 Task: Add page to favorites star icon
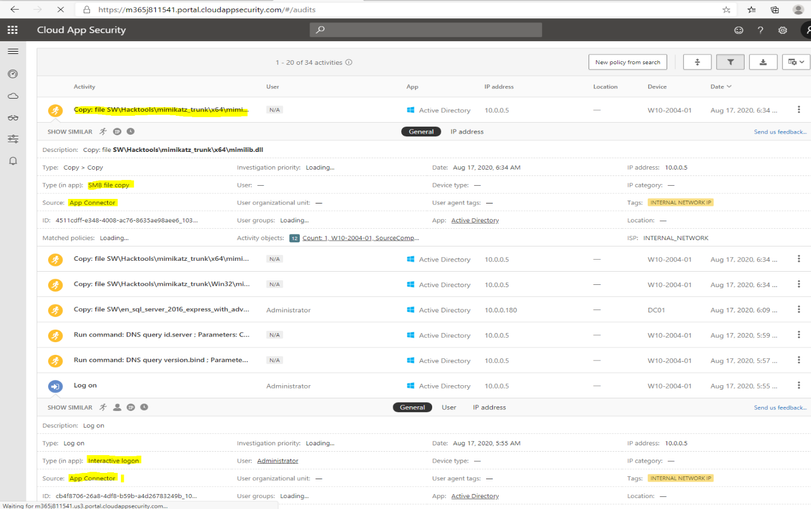coord(726,9)
